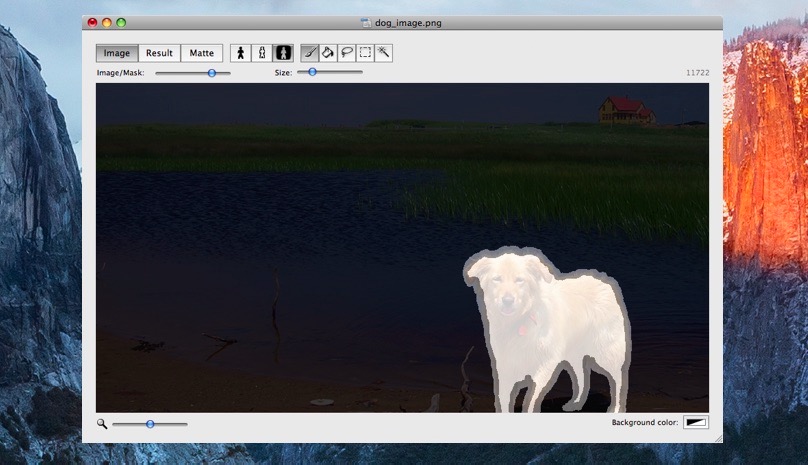Click the red-roofed house in the canvas
The width and height of the screenshot is (808, 465).
point(626,110)
